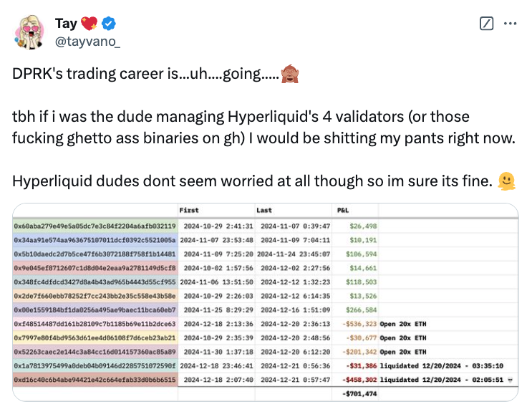The height and width of the screenshot is (412, 532).
Task: Click the see-no-evil monkey emoji
Action: point(290,74)
